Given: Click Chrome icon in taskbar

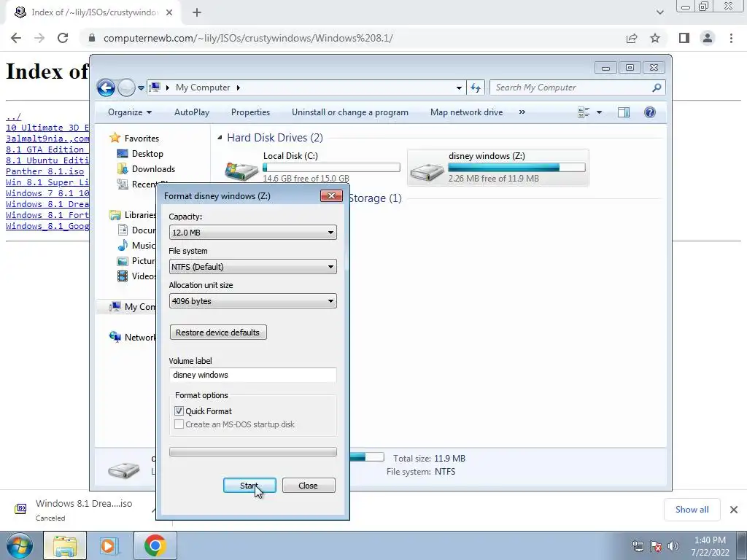Looking at the screenshot, I should tap(155, 545).
